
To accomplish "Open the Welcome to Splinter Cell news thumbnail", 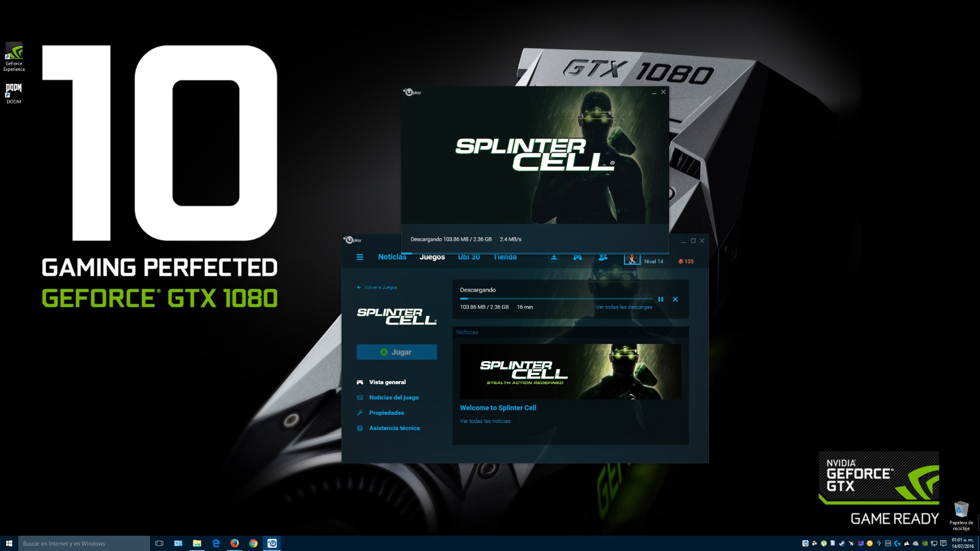I will pos(570,371).
